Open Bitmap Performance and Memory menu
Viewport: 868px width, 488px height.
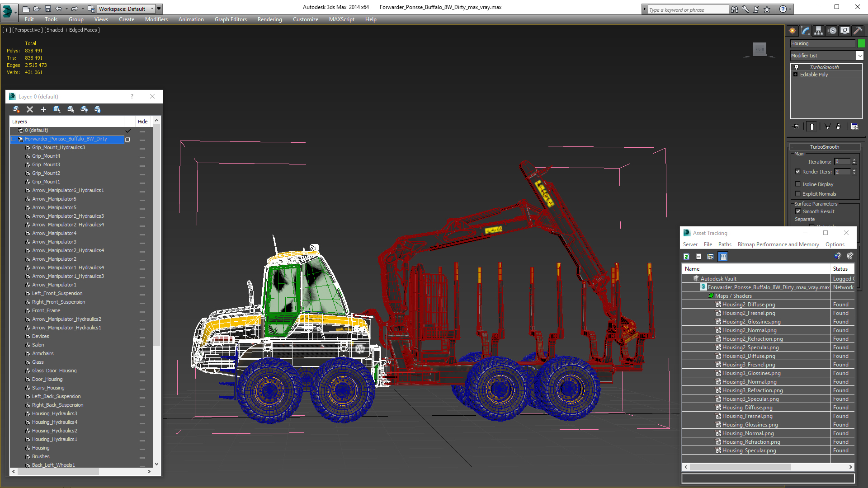778,244
